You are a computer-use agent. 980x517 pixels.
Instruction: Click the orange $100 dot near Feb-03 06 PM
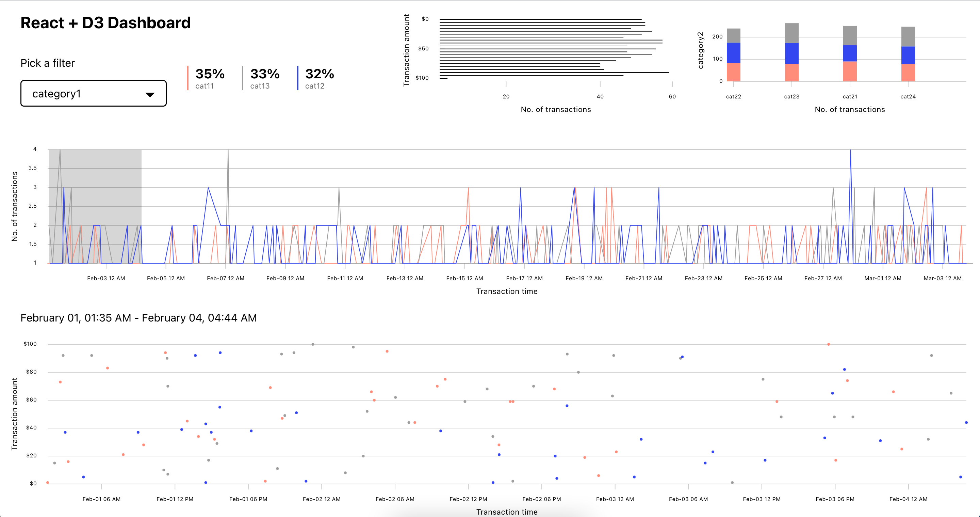click(828, 344)
